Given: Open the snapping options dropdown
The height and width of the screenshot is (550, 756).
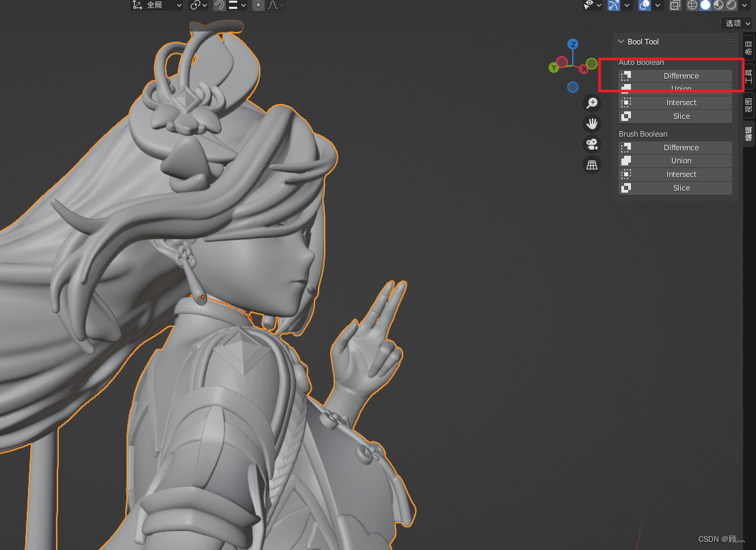Looking at the screenshot, I should pyautogui.click(x=237, y=5).
